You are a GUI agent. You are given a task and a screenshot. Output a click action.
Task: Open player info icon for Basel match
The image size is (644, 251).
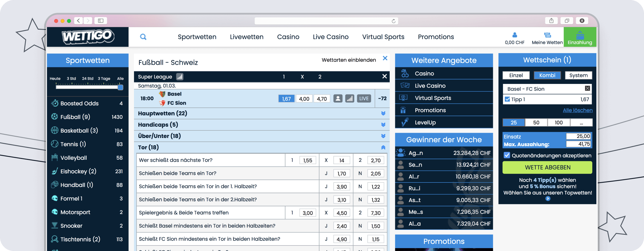point(338,98)
